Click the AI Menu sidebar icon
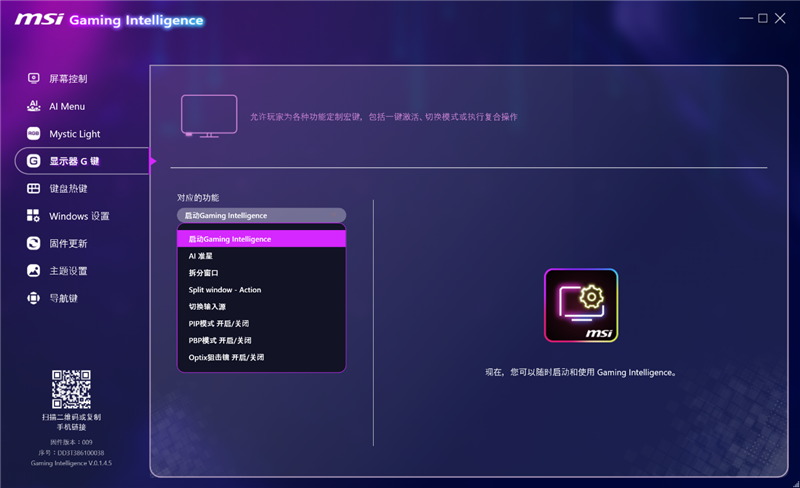This screenshot has width=800, height=488. (x=34, y=106)
